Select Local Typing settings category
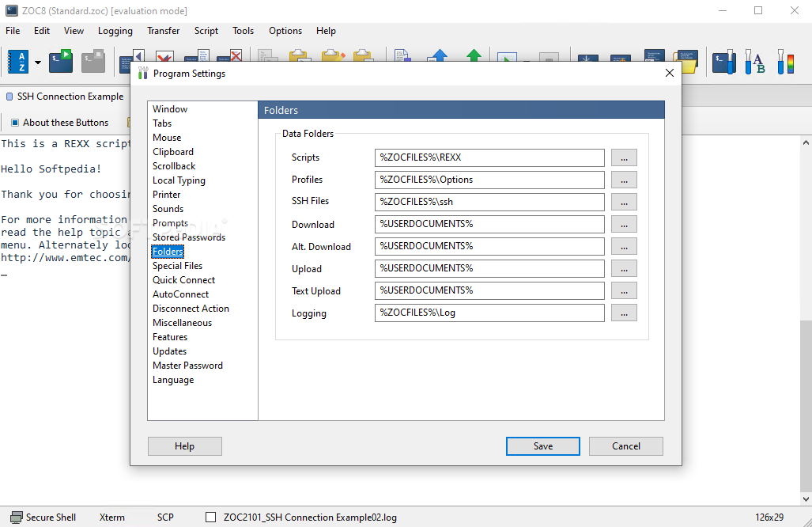Screen dimensions: 812x527 click(179, 180)
